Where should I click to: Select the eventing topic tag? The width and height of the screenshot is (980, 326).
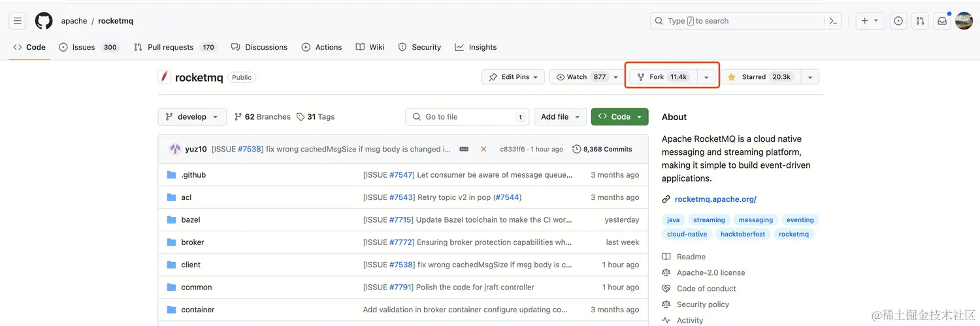[x=800, y=220]
